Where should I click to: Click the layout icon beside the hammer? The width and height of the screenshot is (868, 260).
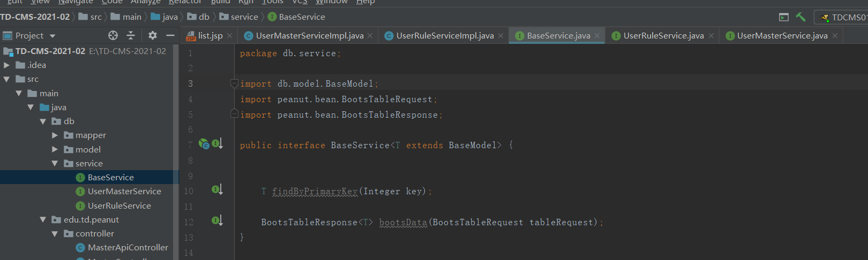pos(784,17)
